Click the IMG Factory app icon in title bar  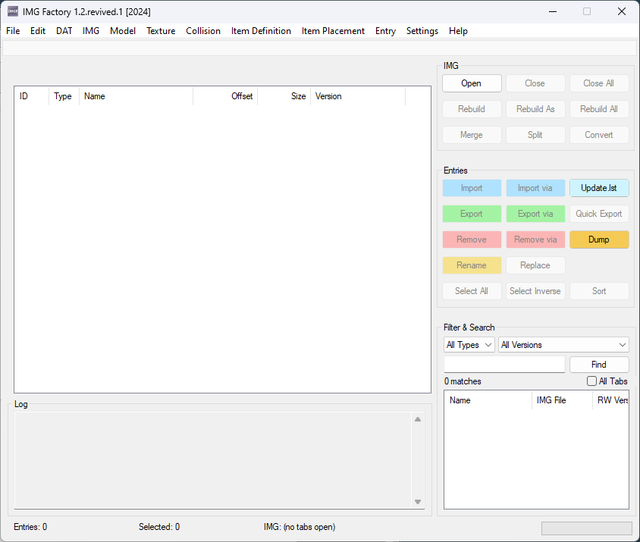pos(13,11)
